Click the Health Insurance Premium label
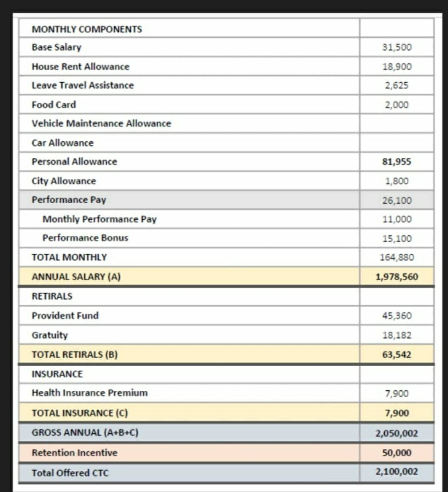This screenshot has width=448, height=492. (90, 393)
